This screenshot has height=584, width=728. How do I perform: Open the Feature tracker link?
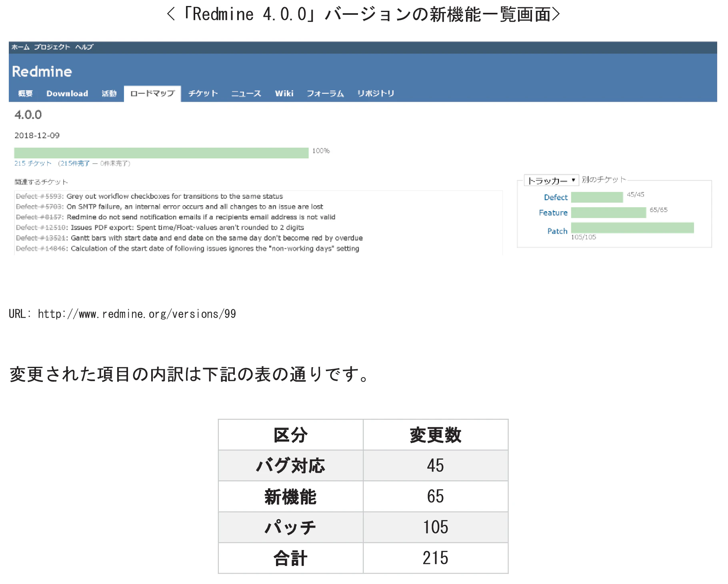coord(553,212)
